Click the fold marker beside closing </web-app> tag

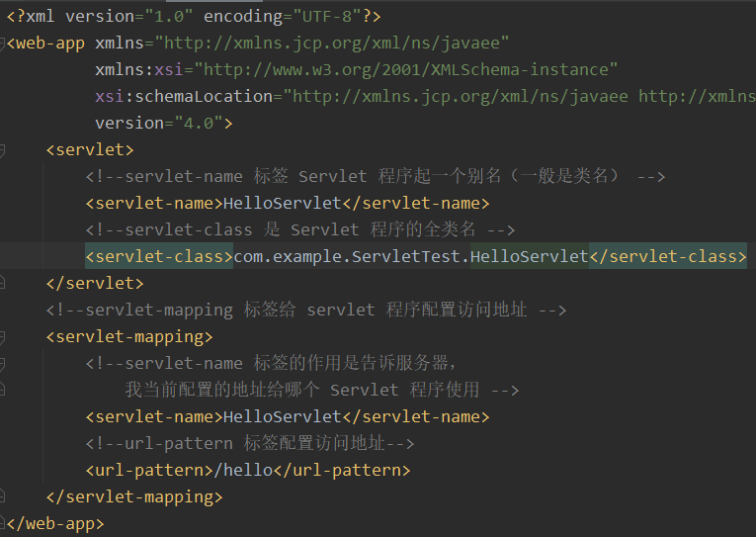click(2, 522)
